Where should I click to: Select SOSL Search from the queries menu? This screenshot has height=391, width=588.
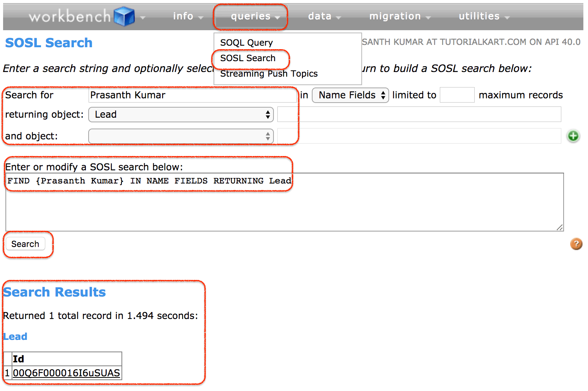tap(248, 58)
